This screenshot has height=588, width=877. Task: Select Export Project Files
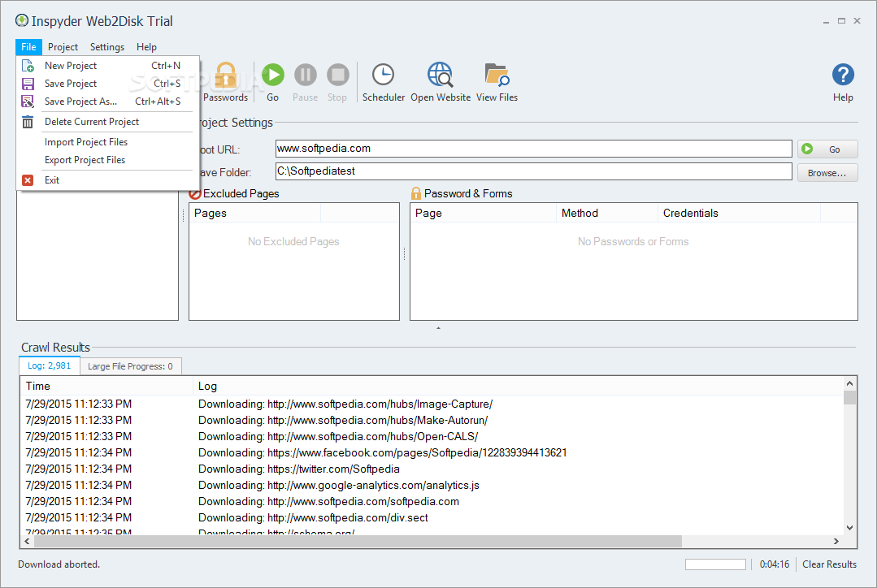coord(107,161)
